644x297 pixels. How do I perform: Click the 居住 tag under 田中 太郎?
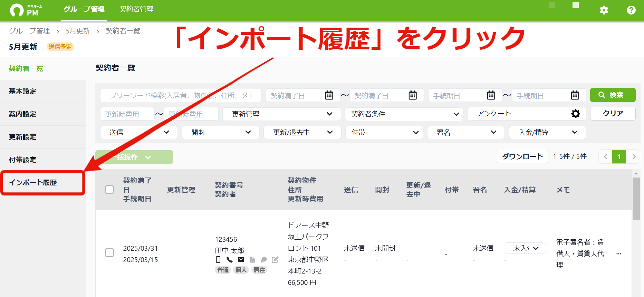pos(259,270)
